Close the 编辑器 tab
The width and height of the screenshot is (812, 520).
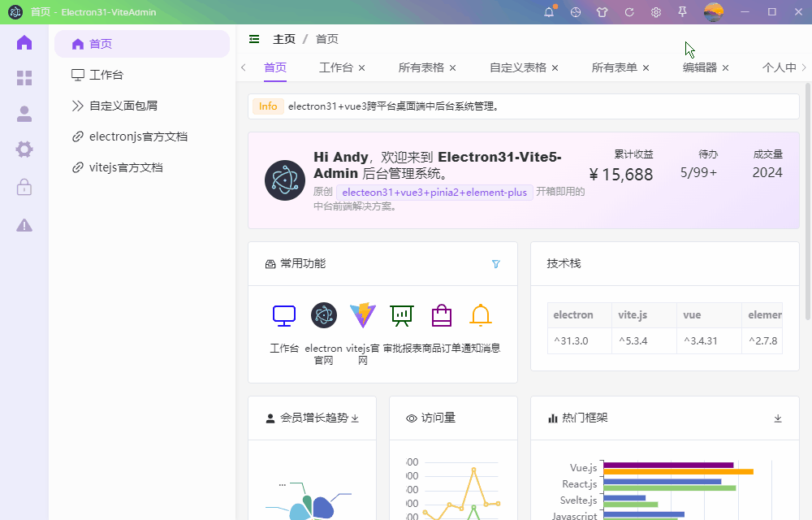(x=725, y=68)
